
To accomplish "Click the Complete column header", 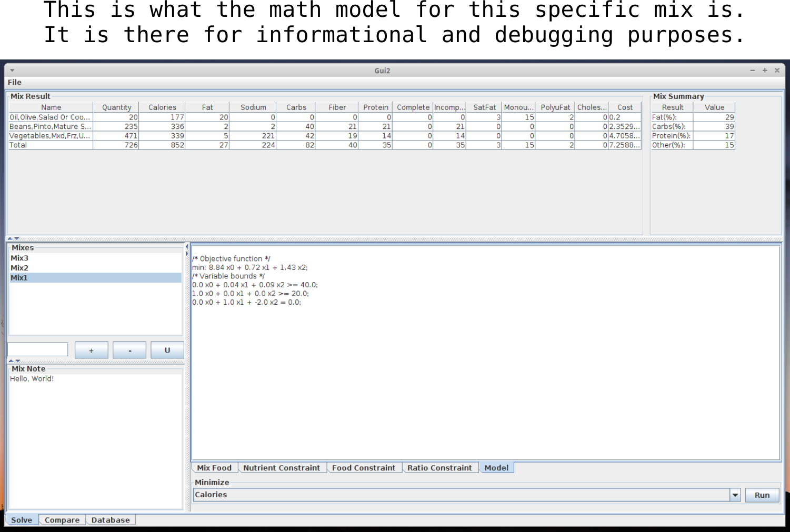I will pyautogui.click(x=413, y=107).
